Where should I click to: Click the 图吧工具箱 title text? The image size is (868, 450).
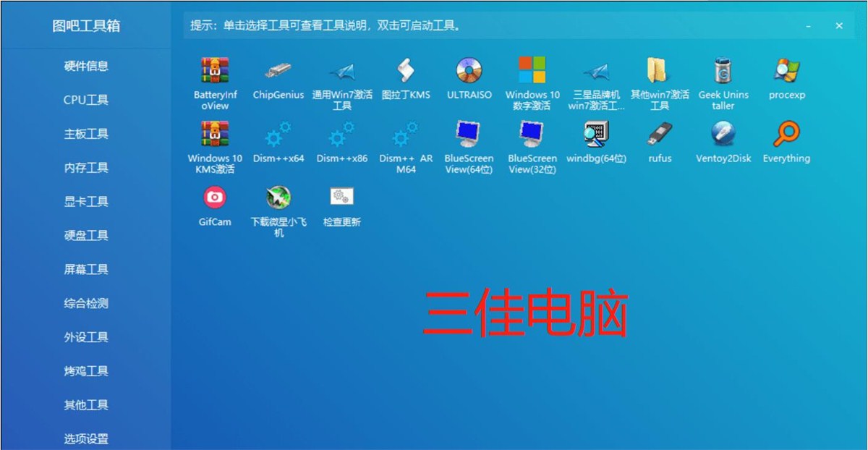(86, 26)
